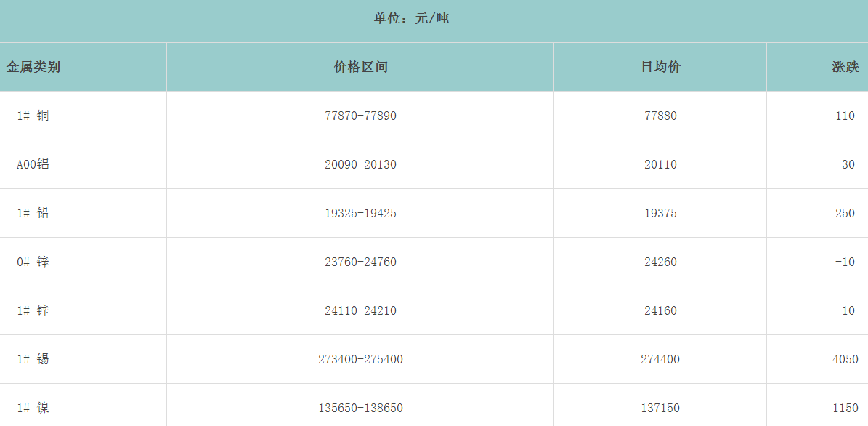The height and width of the screenshot is (426, 868).
Task: Select the lead daily average 19375
Action: tap(660, 213)
